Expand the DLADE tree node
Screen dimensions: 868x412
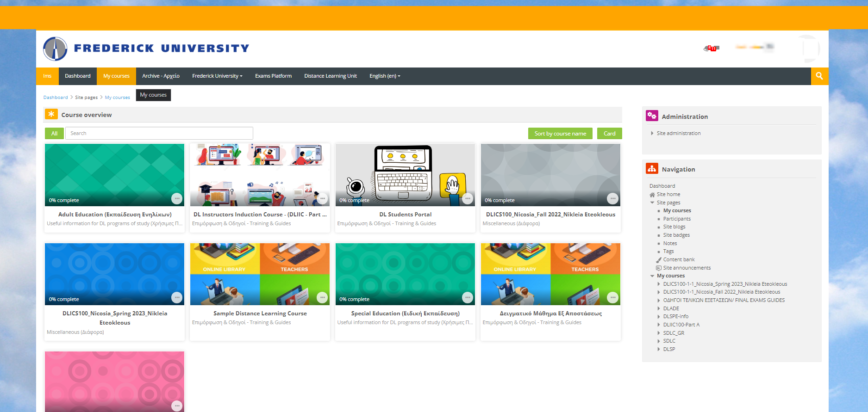click(x=659, y=308)
